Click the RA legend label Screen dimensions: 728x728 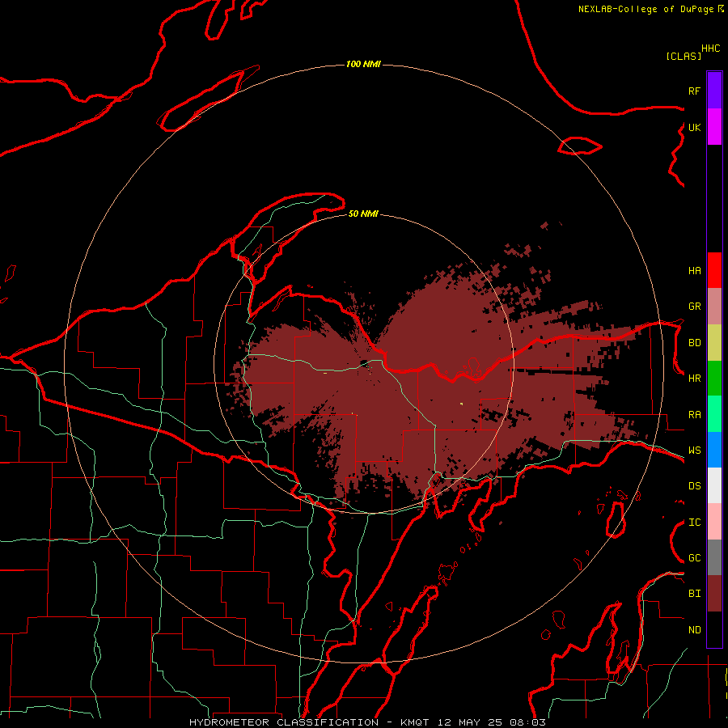click(694, 415)
